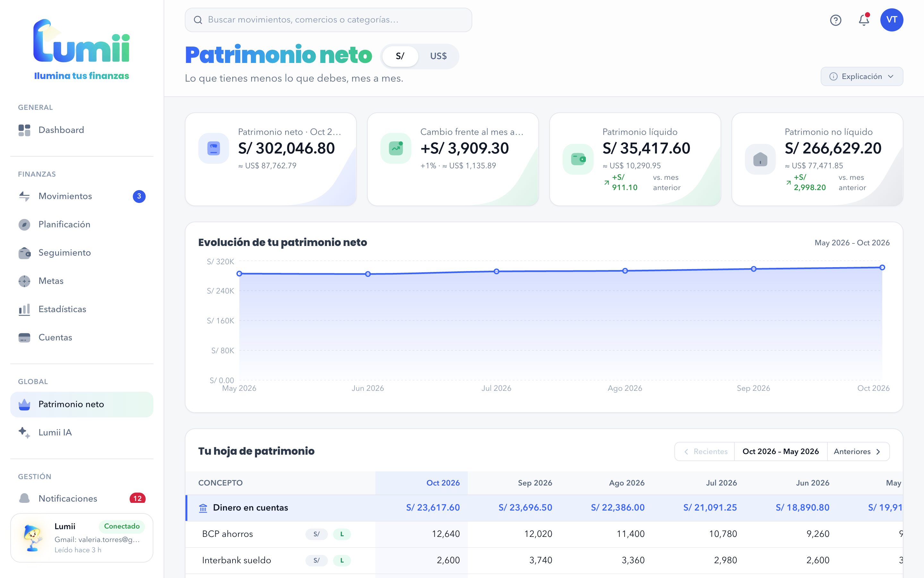Switch currency to S/ soles
This screenshot has width=924, height=578.
pyautogui.click(x=400, y=56)
